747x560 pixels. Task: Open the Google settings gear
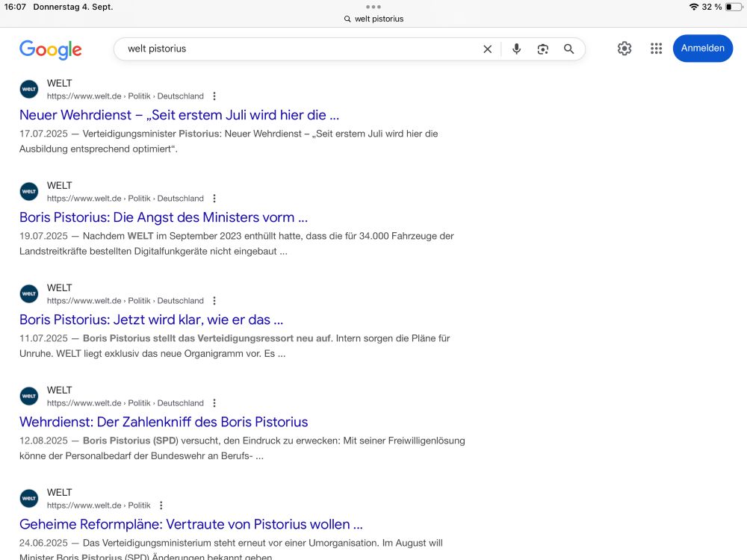tap(624, 48)
